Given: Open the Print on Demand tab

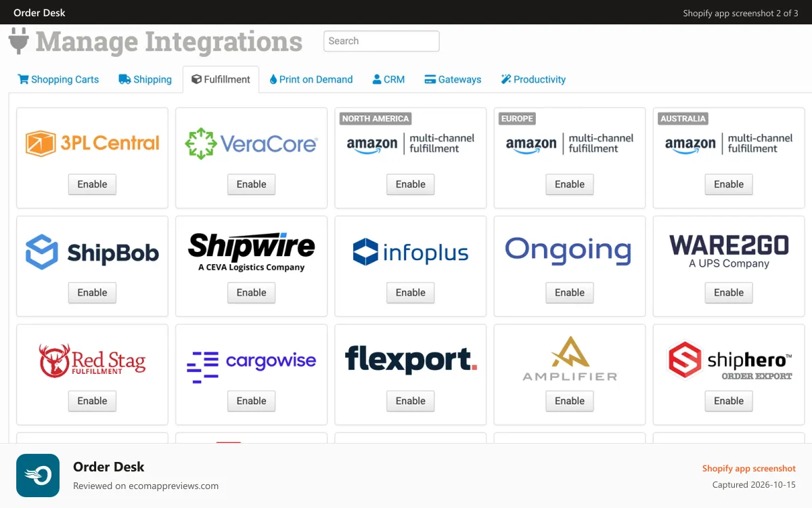Looking at the screenshot, I should click(311, 79).
